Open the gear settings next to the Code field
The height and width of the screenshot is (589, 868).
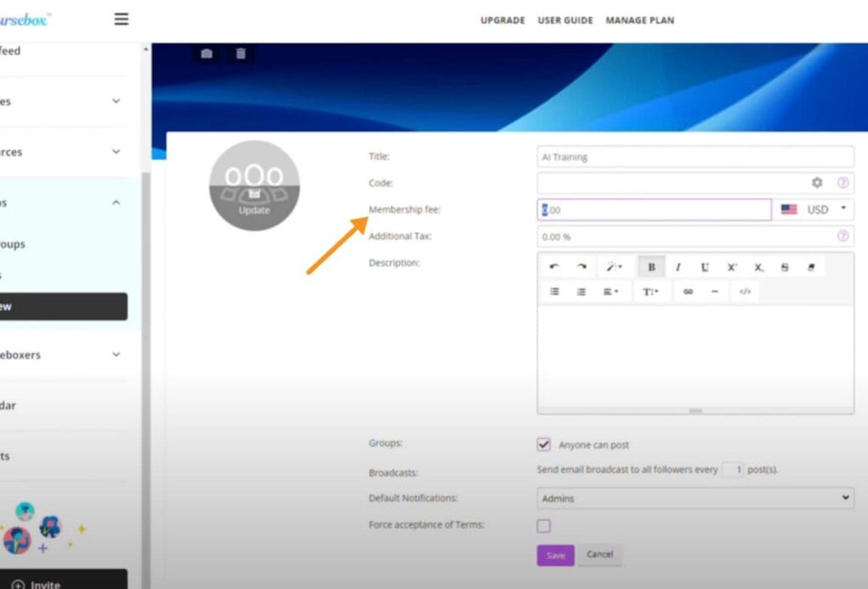[x=816, y=182]
